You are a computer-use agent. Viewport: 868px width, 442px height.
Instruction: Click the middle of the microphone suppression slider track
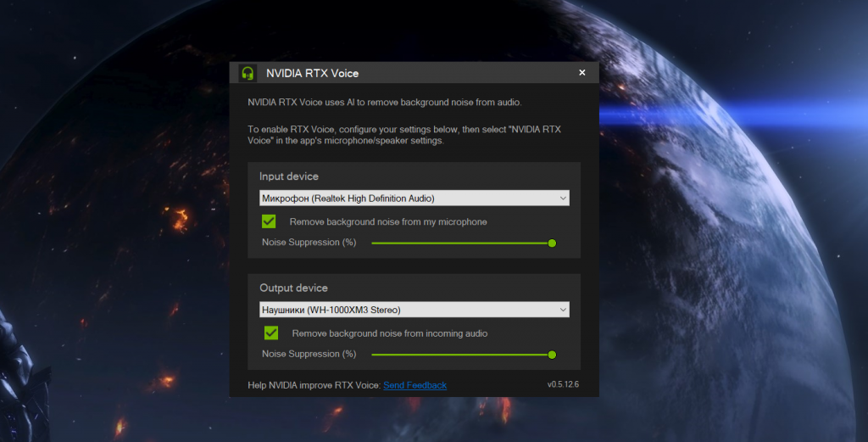point(462,243)
